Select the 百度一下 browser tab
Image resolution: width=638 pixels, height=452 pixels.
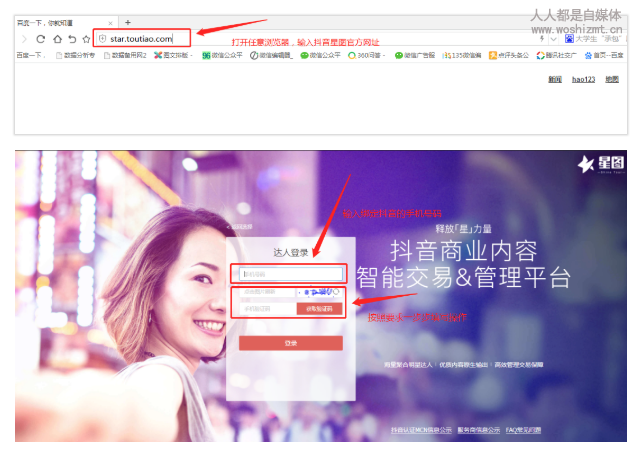(x=66, y=23)
